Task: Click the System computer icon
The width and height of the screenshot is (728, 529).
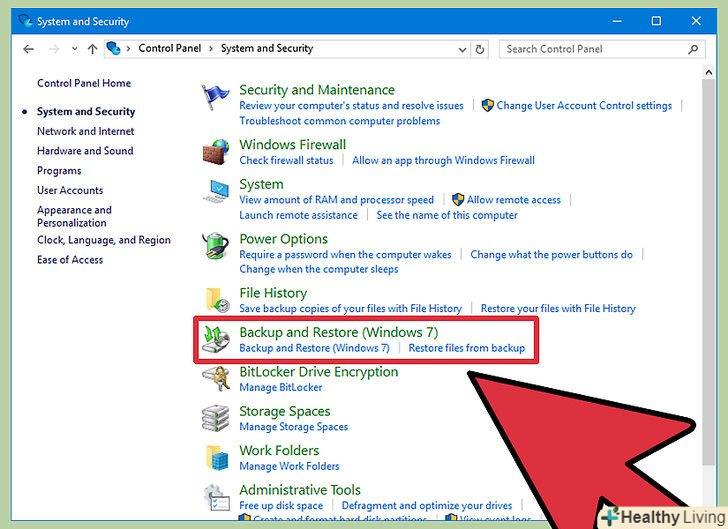Action: 216,191
